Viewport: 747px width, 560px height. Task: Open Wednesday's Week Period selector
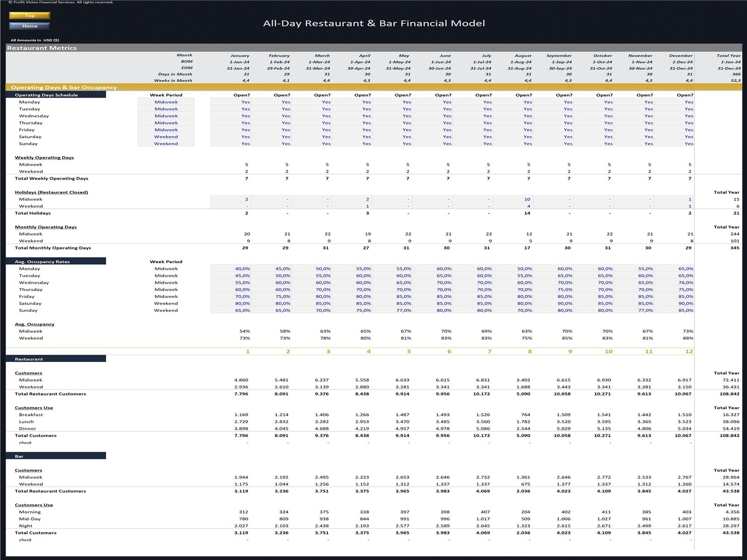166,116
